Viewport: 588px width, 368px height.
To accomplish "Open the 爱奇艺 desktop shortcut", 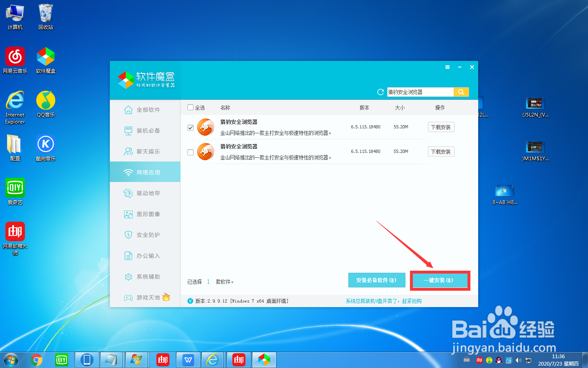I will 15,191.
